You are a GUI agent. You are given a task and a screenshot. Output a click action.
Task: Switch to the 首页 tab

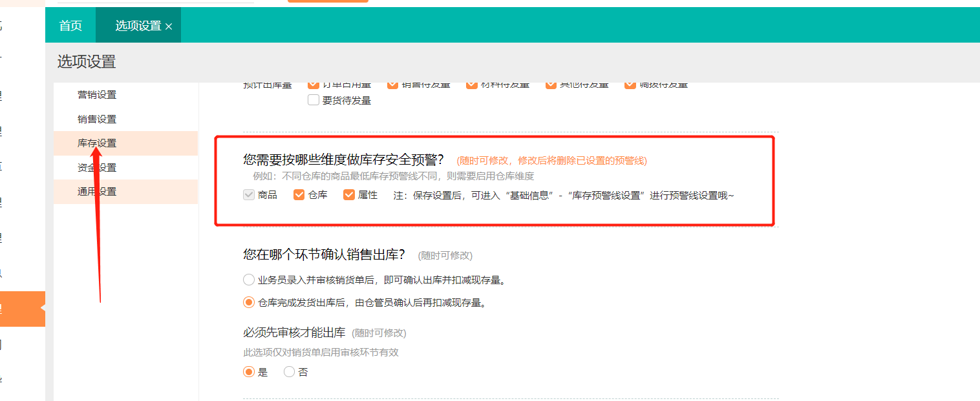(70, 26)
